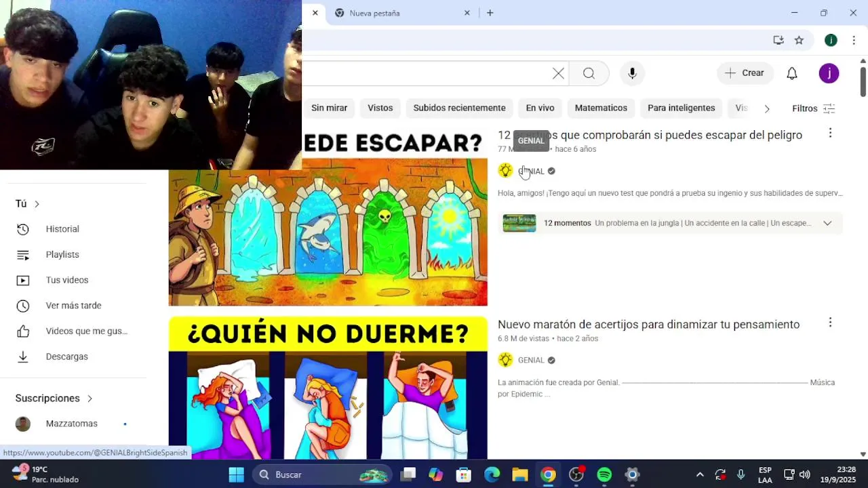868x488 pixels.
Task: Expand the Tú section in the sidebar
Action: pos(28,204)
